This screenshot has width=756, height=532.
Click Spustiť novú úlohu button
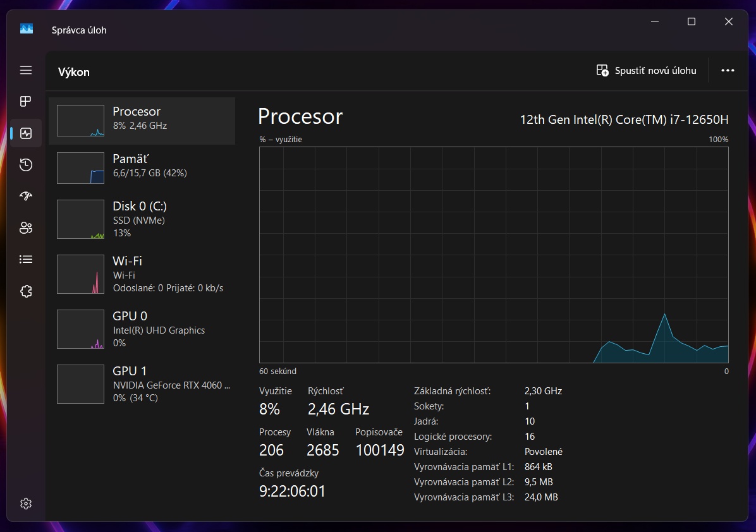647,71
